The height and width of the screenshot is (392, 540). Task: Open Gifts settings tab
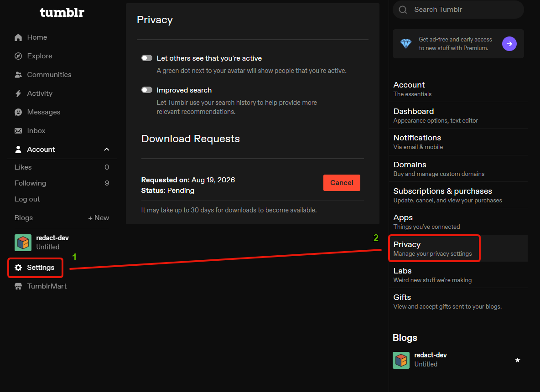pyautogui.click(x=458, y=301)
